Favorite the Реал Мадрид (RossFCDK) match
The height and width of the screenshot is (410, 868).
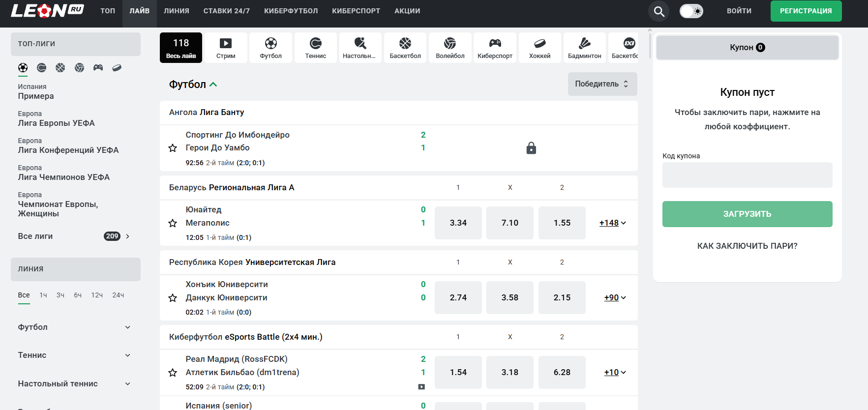point(173,373)
